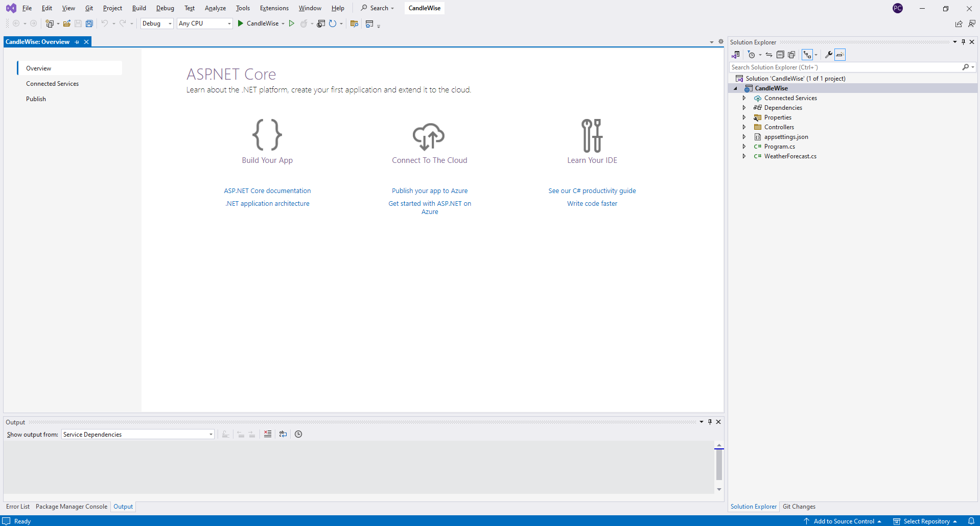Pin the Output panel

point(710,422)
